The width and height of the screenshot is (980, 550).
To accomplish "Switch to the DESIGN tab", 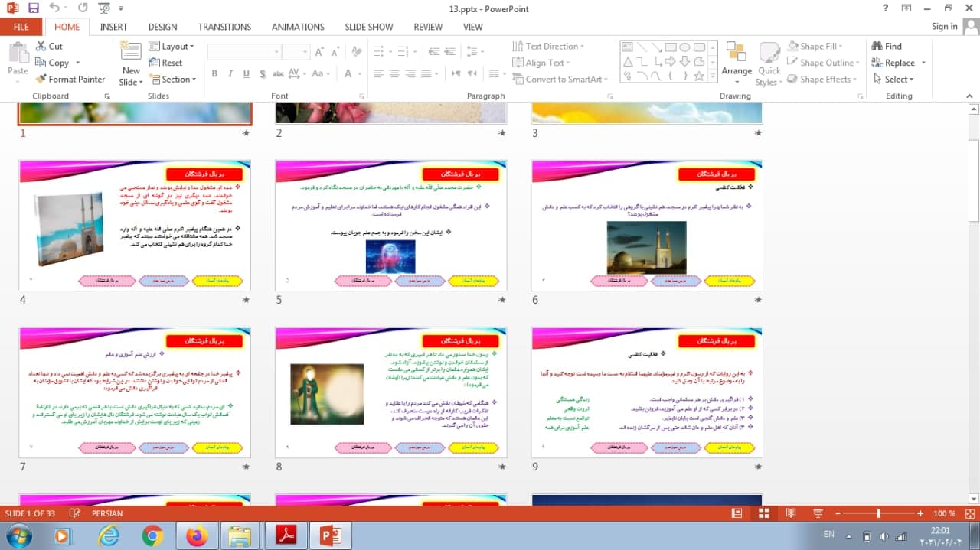I will pyautogui.click(x=162, y=27).
